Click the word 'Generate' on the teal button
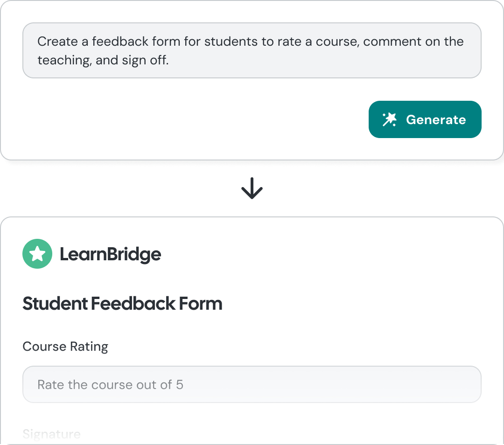Image resolution: width=504 pixels, height=445 pixels. [436, 119]
